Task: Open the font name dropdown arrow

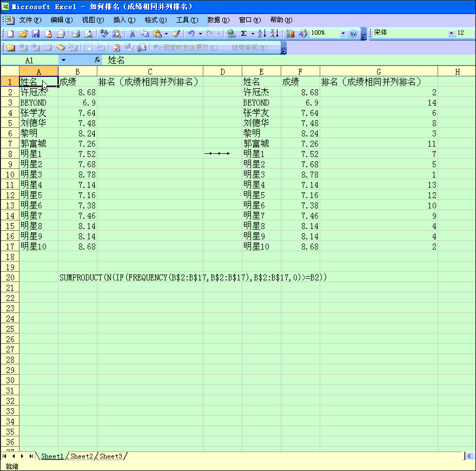Action: [451, 34]
